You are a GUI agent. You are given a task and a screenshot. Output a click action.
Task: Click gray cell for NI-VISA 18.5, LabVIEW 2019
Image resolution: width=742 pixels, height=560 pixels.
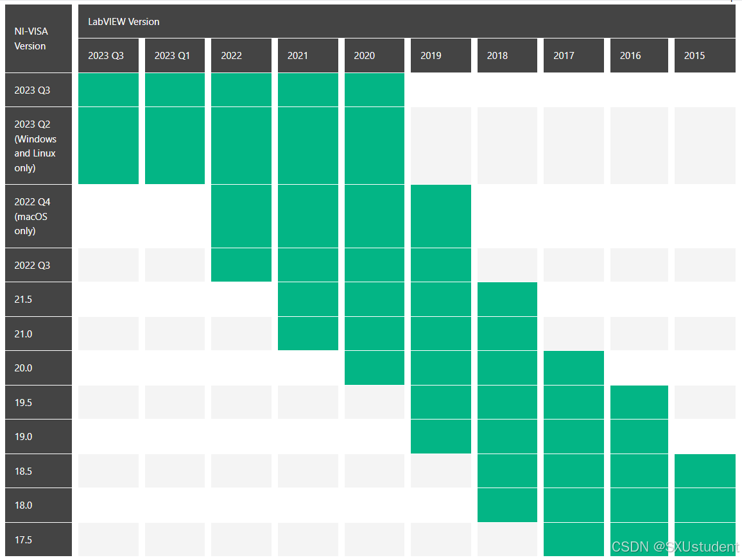(441, 471)
